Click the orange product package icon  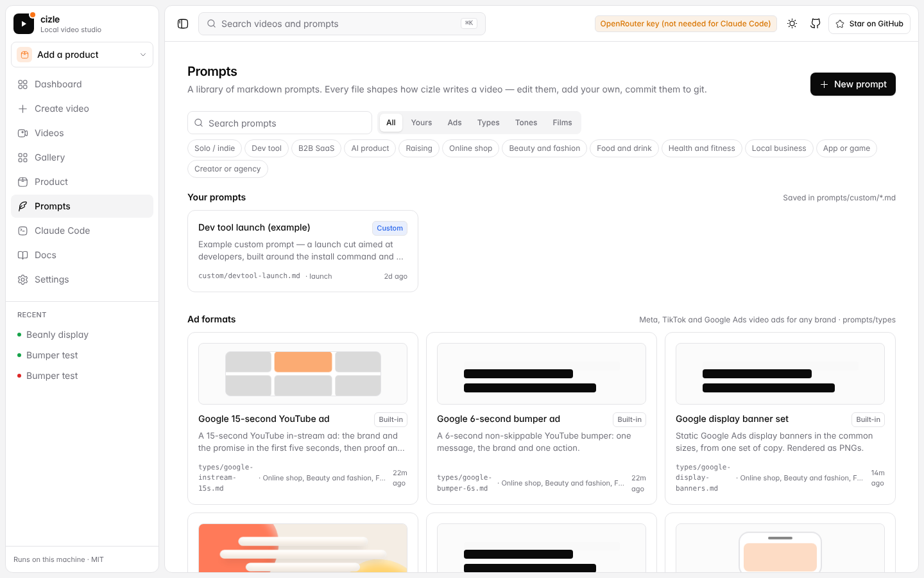point(24,55)
